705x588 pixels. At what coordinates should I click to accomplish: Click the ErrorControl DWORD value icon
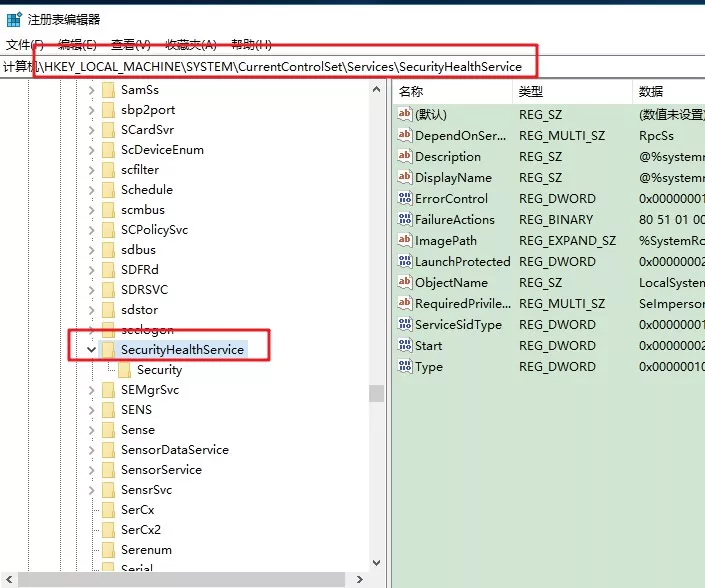pos(405,198)
